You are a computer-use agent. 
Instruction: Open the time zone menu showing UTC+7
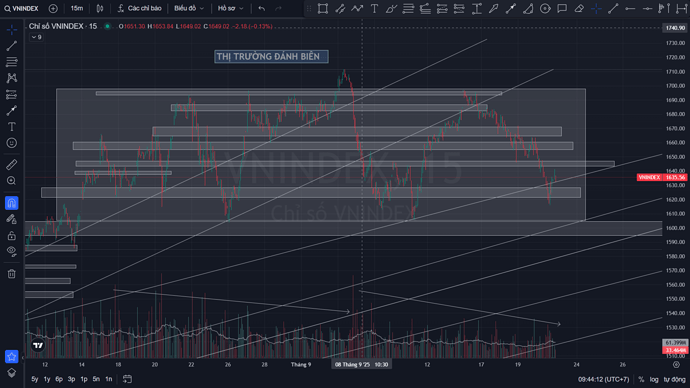point(603,379)
